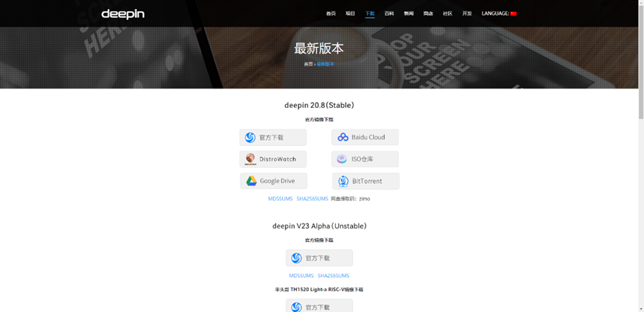This screenshot has width=644, height=312.
Task: Open MD5SUMS link for deepin 20.8
Action: click(x=281, y=199)
